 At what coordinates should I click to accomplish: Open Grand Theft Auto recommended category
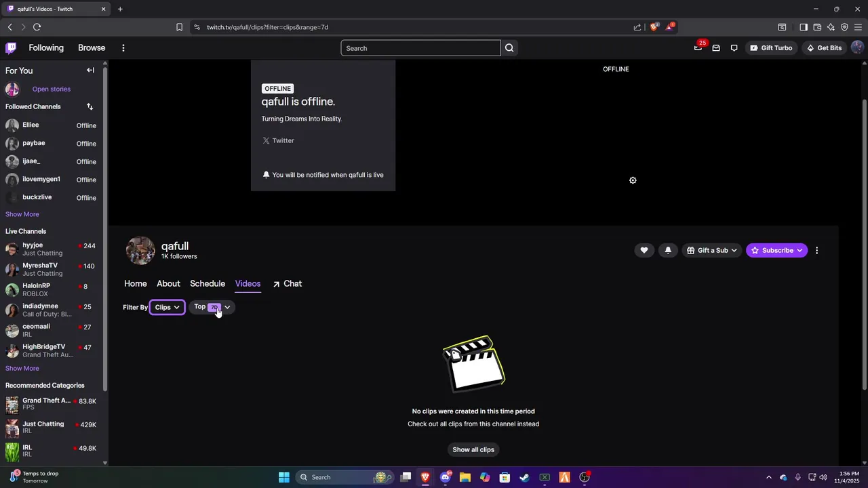[52, 404]
